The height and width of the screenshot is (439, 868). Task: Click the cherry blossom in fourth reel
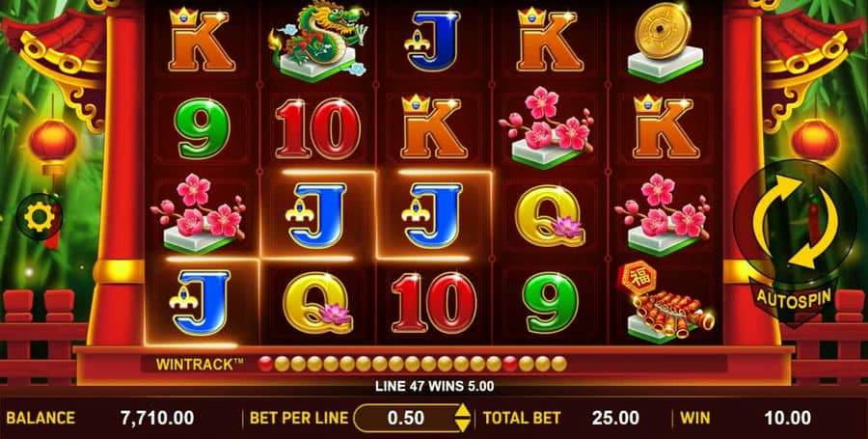coord(547,128)
